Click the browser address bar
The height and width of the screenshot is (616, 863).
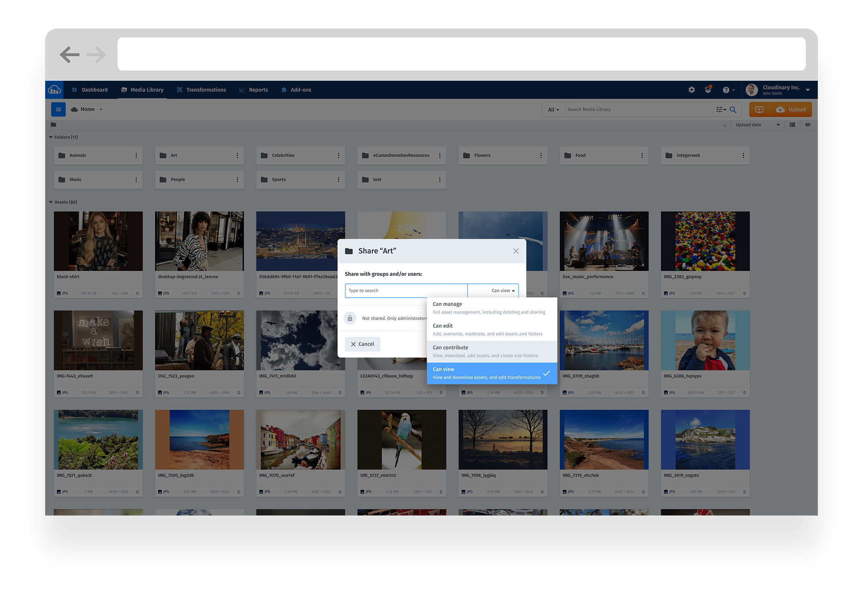(x=462, y=54)
